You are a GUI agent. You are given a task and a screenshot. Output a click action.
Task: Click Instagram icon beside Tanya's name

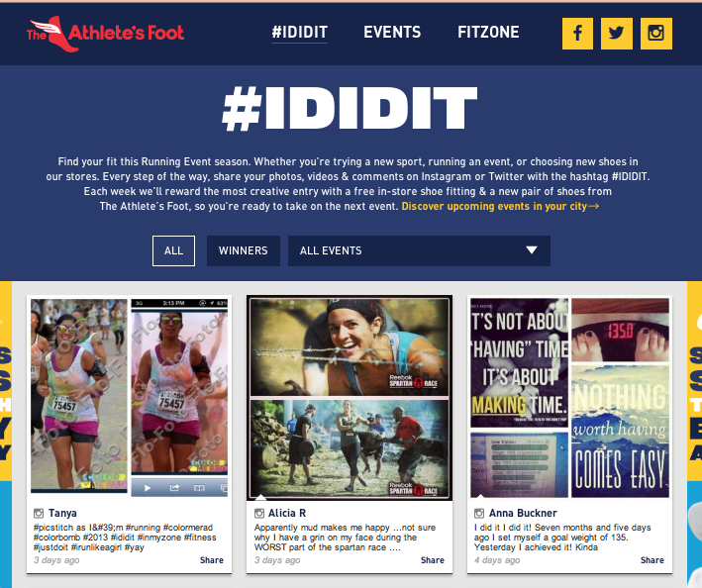pos(39,513)
